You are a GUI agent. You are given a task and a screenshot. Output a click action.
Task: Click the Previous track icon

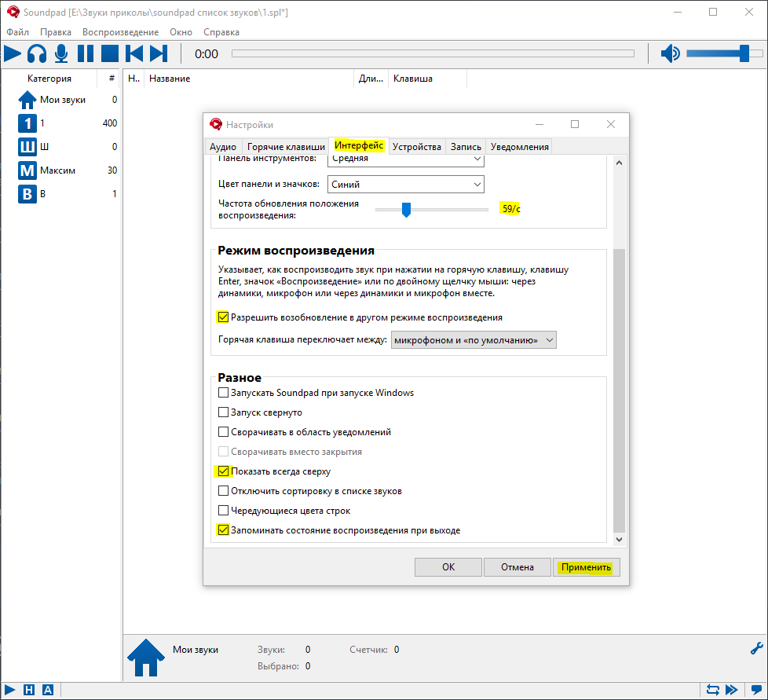(x=134, y=53)
